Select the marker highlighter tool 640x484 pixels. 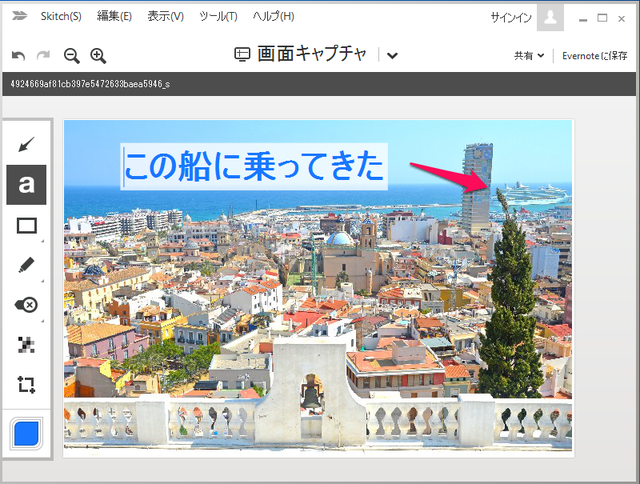coord(26,265)
